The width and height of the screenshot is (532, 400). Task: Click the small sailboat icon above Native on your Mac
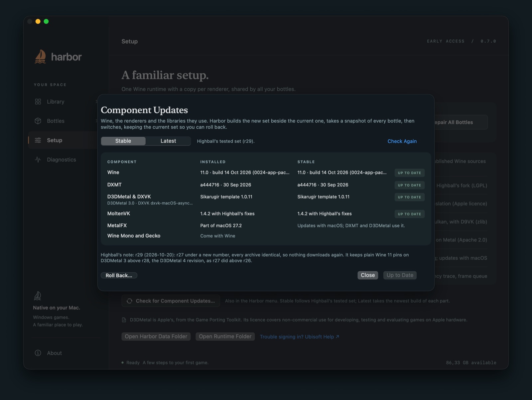(38, 296)
